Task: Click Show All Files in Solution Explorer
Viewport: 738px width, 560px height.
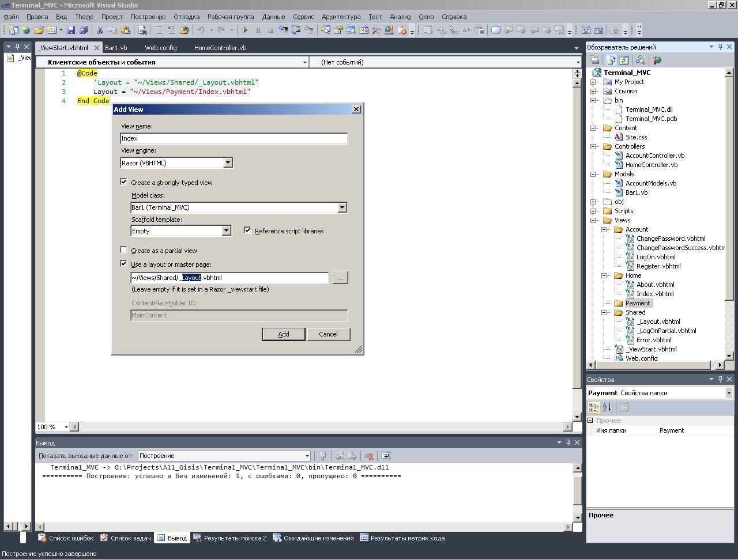Action: pos(611,60)
